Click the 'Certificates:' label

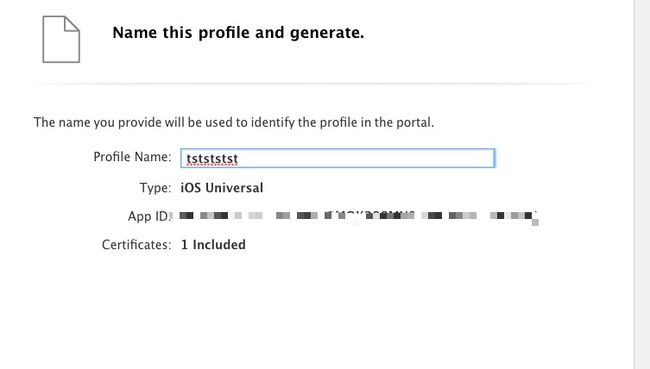[136, 245]
